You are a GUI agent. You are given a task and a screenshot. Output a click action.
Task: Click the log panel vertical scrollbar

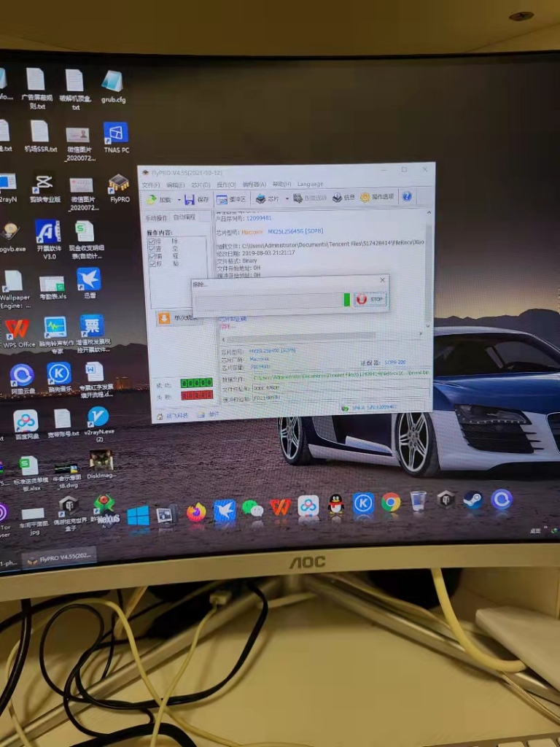click(428, 269)
